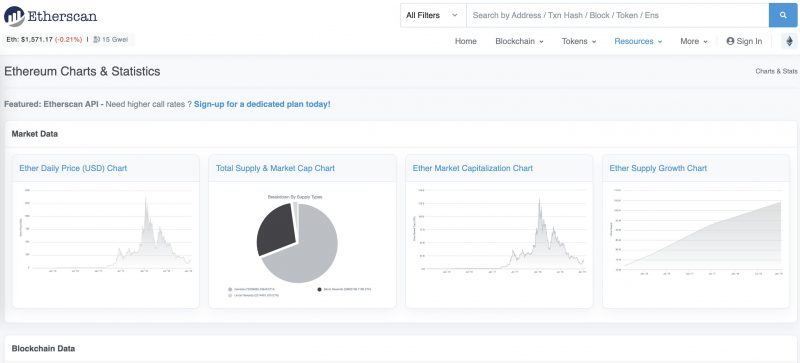The width and height of the screenshot is (800, 363).
Task: Click the gas pump Gwei indicator
Action: click(x=110, y=39)
